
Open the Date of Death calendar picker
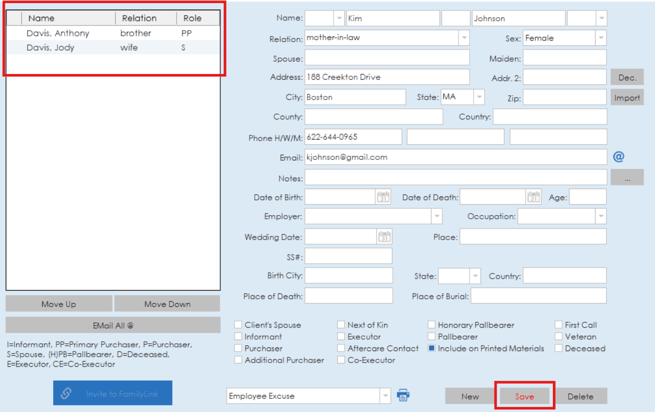[533, 198]
